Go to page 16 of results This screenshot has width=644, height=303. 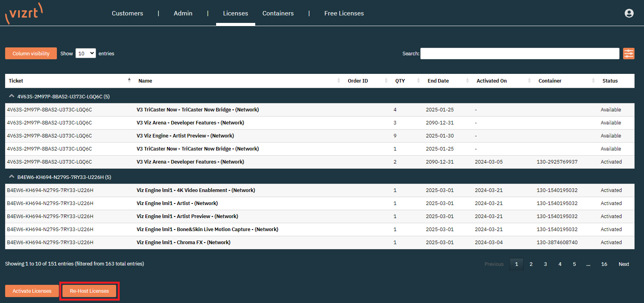(x=604, y=264)
